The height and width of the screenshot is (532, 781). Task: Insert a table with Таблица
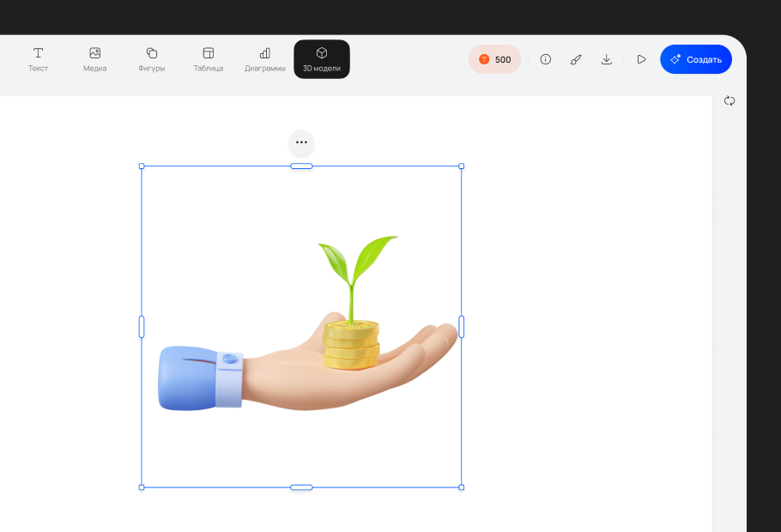(x=208, y=59)
